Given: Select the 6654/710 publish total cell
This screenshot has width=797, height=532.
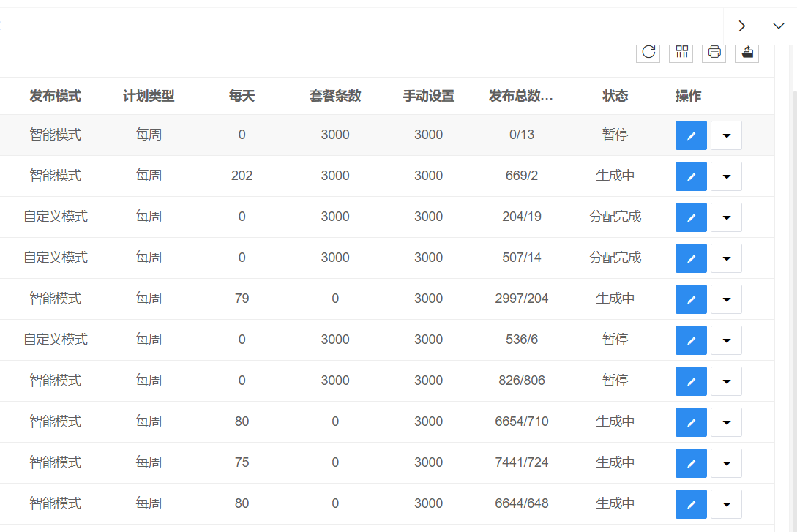Looking at the screenshot, I should coord(522,422).
